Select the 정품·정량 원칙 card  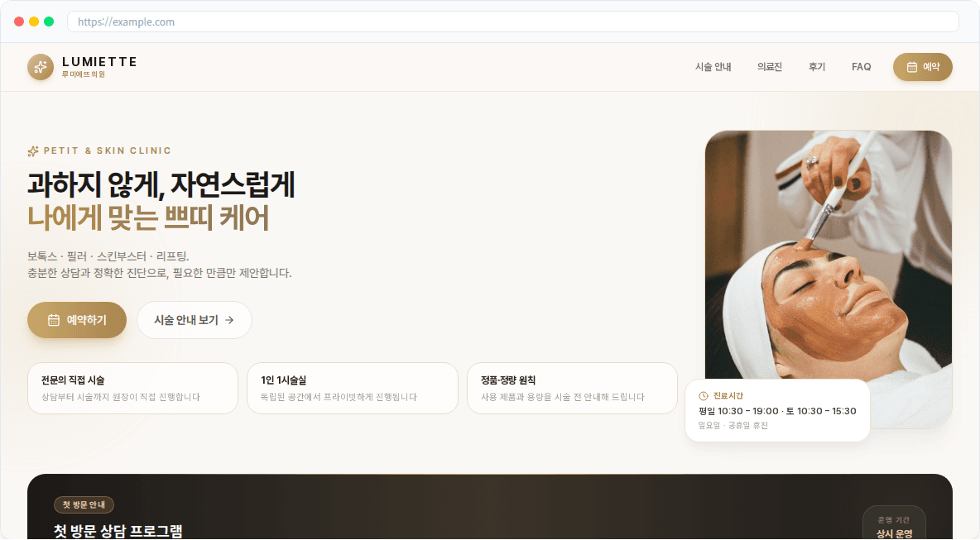(573, 389)
